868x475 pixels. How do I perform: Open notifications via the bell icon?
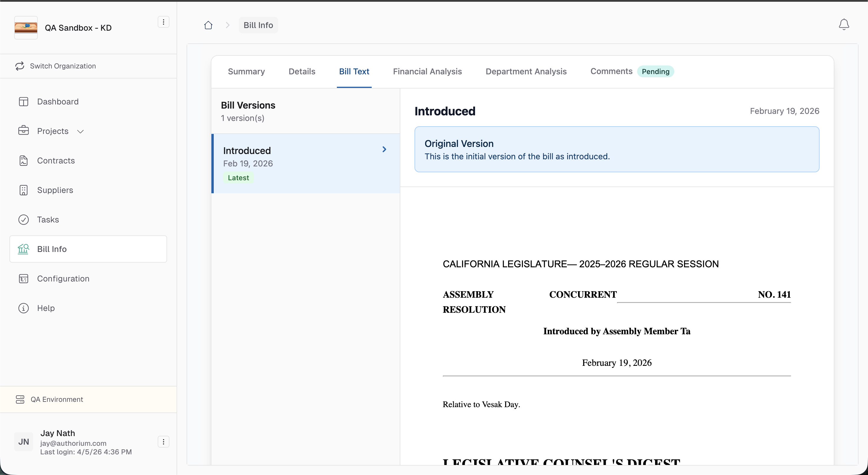tap(843, 24)
